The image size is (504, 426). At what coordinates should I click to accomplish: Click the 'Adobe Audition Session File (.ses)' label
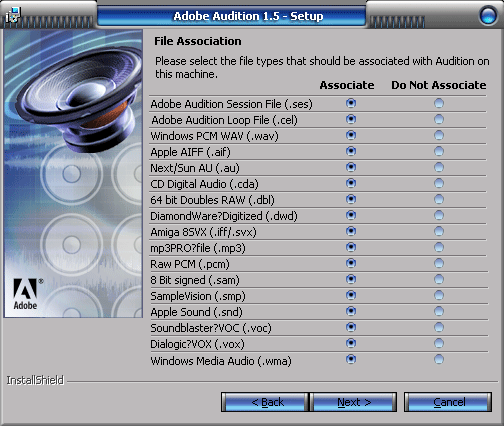point(231,104)
